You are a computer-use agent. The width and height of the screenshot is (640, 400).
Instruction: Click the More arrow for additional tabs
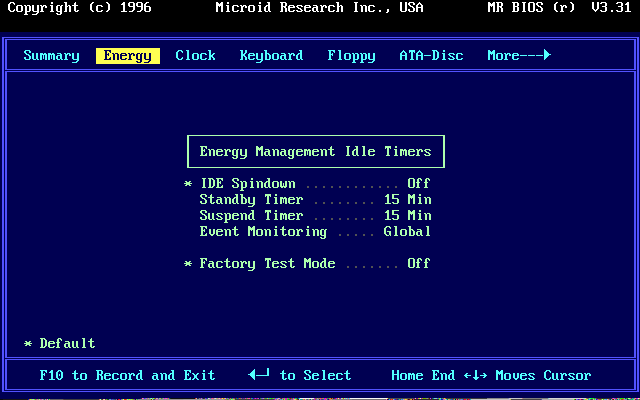click(519, 55)
